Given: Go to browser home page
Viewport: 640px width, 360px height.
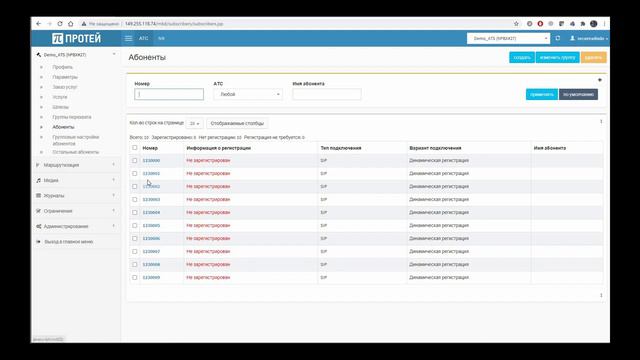Looking at the screenshot, I should (x=71, y=24).
